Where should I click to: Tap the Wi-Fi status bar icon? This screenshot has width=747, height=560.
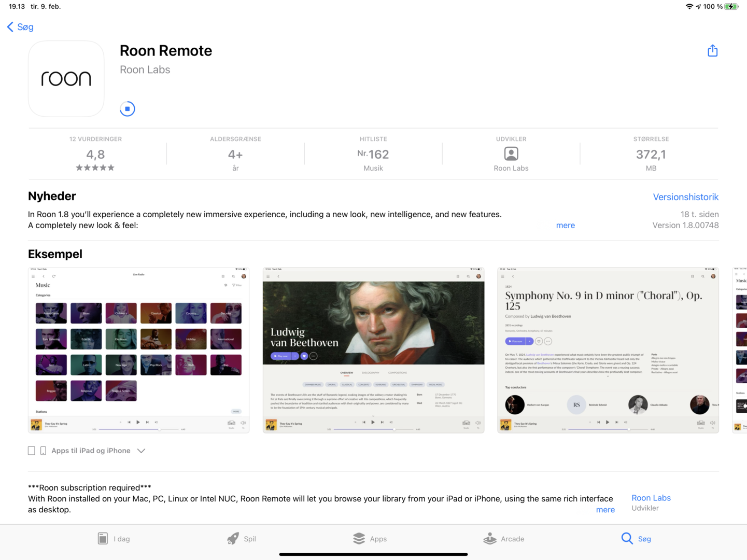pos(689,7)
